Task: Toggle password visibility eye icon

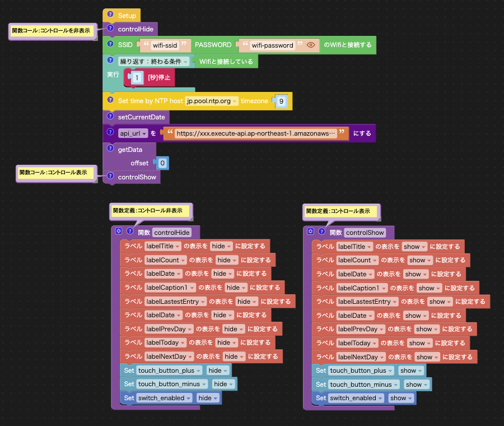Action: pyautogui.click(x=311, y=45)
